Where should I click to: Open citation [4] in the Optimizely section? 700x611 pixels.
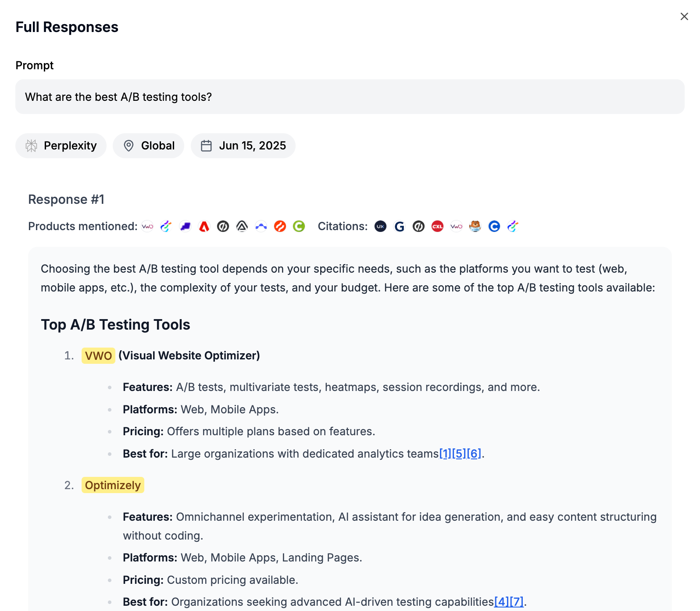pos(502,602)
